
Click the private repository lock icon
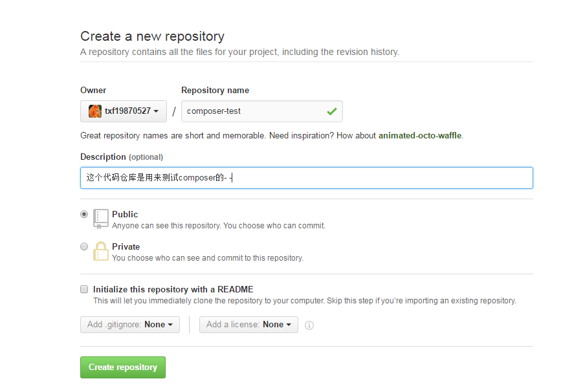coord(101,251)
